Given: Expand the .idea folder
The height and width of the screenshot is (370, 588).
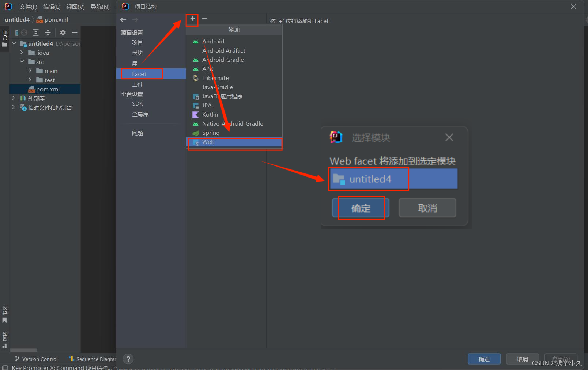Looking at the screenshot, I should coord(22,53).
